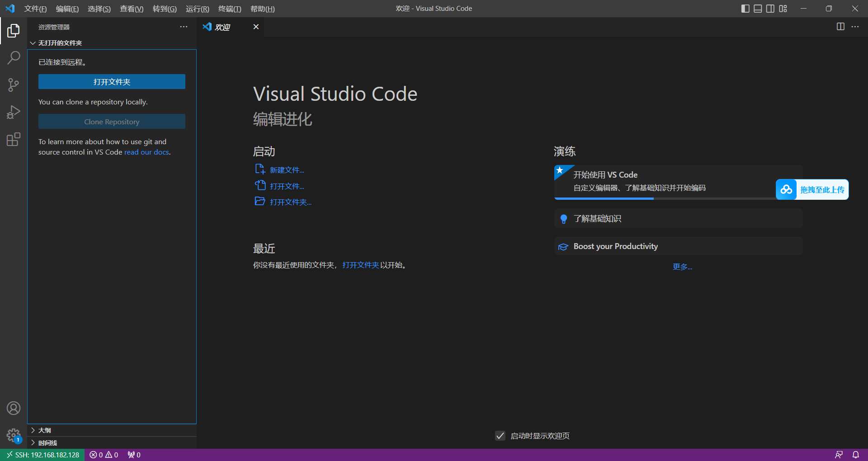Click the cloud upload icon on drag widget
The width and height of the screenshot is (868, 461).
pyautogui.click(x=786, y=189)
